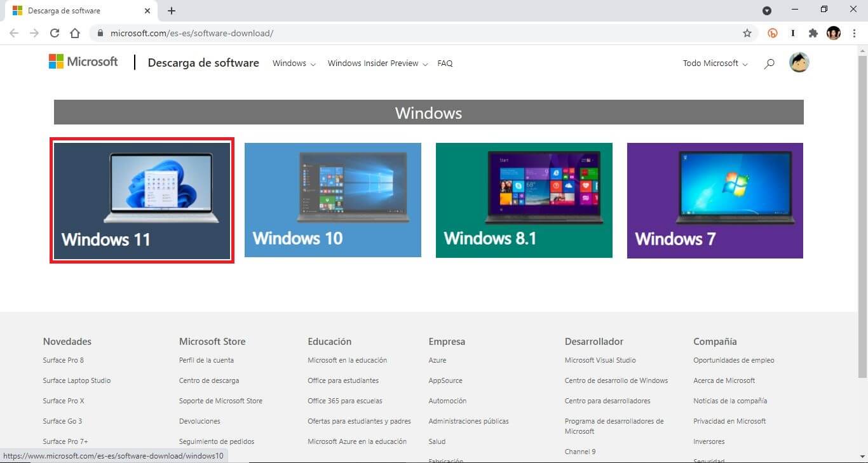This screenshot has height=463, width=868.
Task: Select the Windows 7 tile
Action: [715, 200]
